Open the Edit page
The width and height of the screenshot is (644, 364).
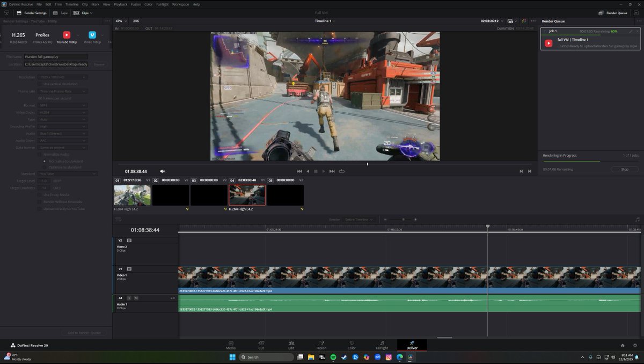291,345
